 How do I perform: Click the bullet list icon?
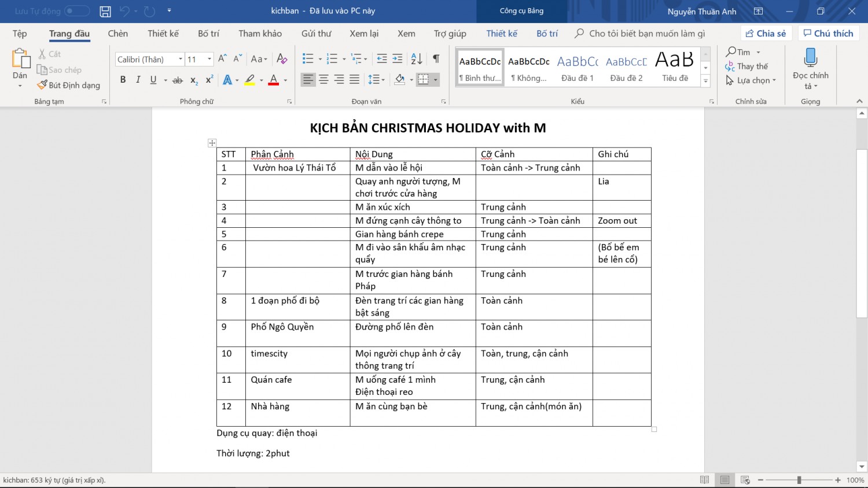point(308,59)
